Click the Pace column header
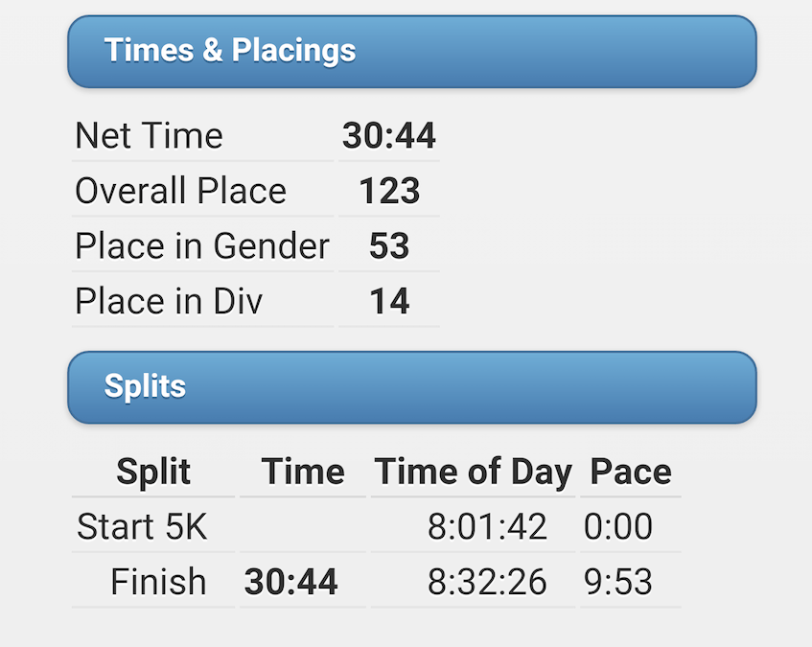The image size is (812, 647). point(631,472)
